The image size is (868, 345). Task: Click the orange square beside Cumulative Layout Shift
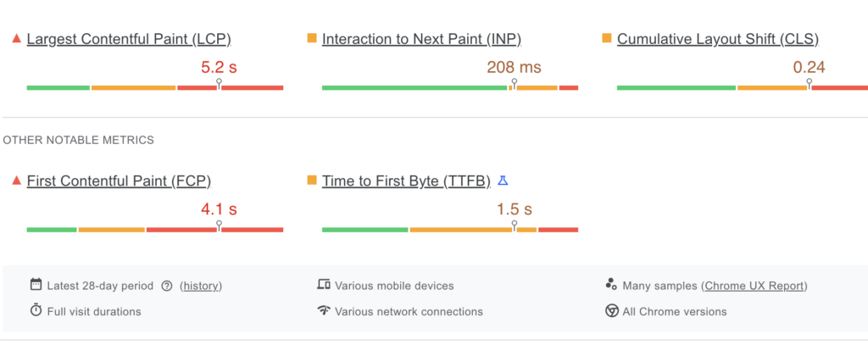click(606, 39)
